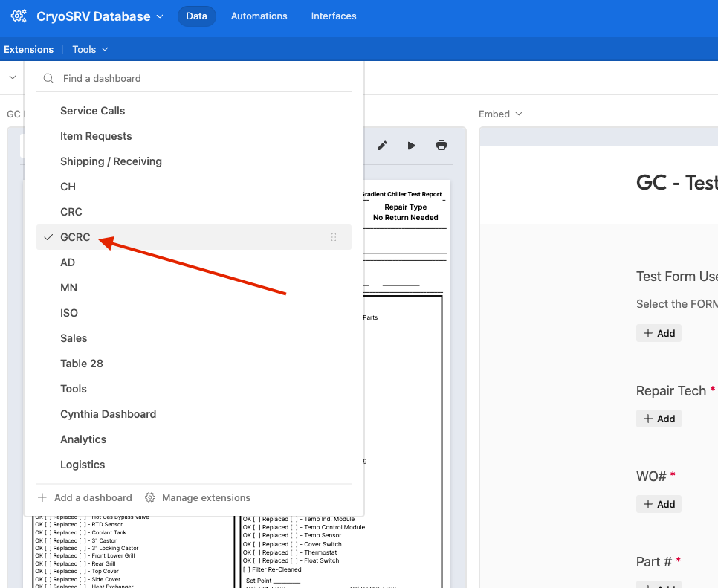Select the Service Calls dashboard
The width and height of the screenshot is (718, 588).
tap(92, 110)
